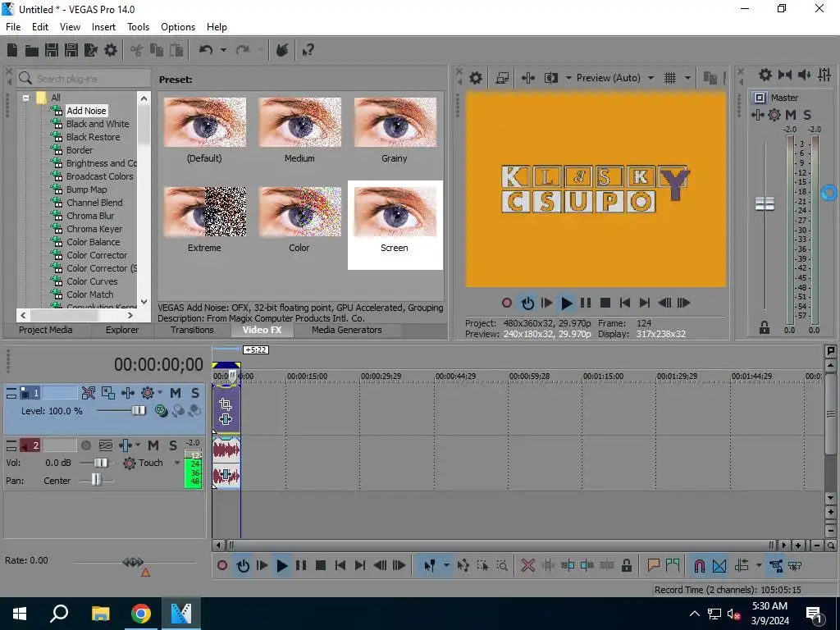Click the Normal Edit Tool in timeline toolbar
This screenshot has height=630, width=840.
[x=429, y=565]
